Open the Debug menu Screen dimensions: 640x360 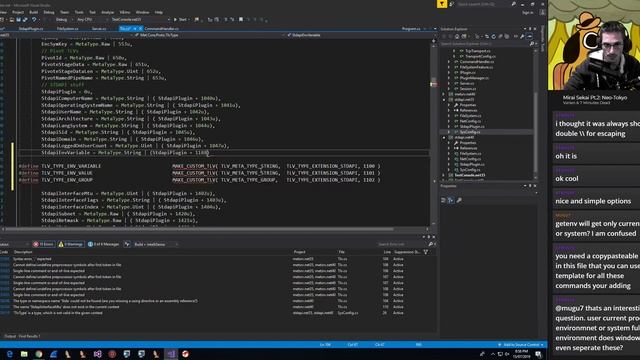pyautogui.click(x=49, y=12)
